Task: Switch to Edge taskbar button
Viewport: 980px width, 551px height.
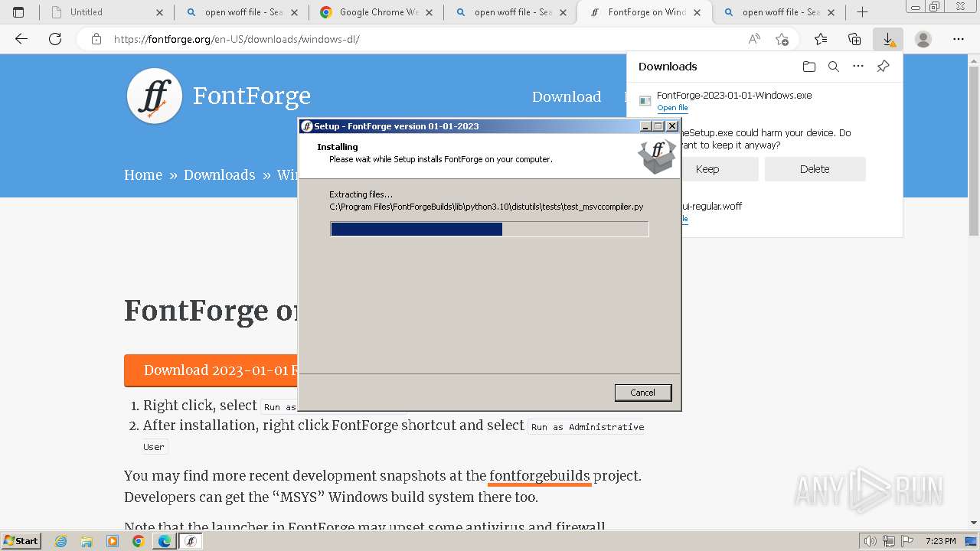Action: (x=165, y=541)
